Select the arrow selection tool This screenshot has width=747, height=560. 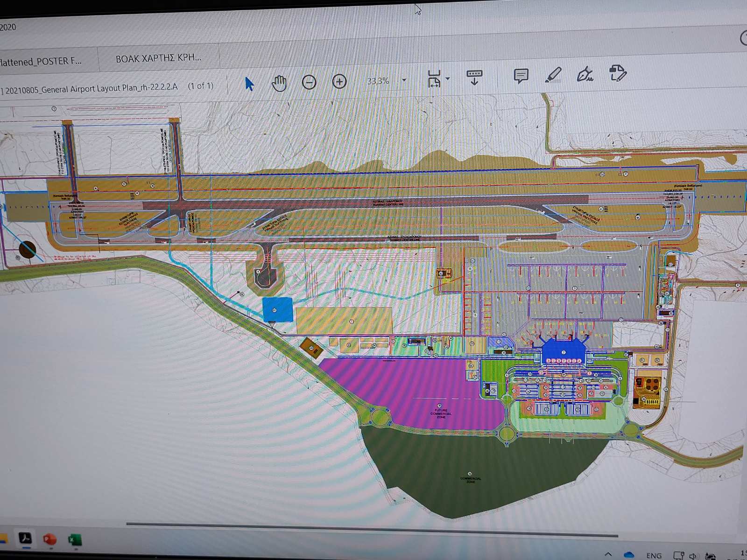[249, 84]
